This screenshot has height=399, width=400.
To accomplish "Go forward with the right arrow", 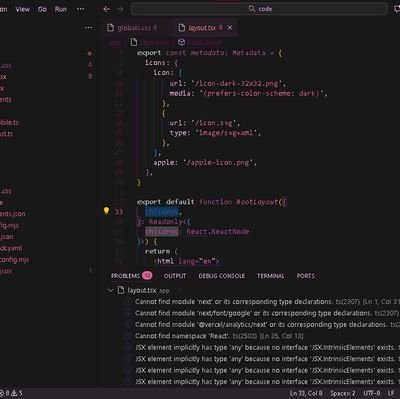I will click(120, 9).
